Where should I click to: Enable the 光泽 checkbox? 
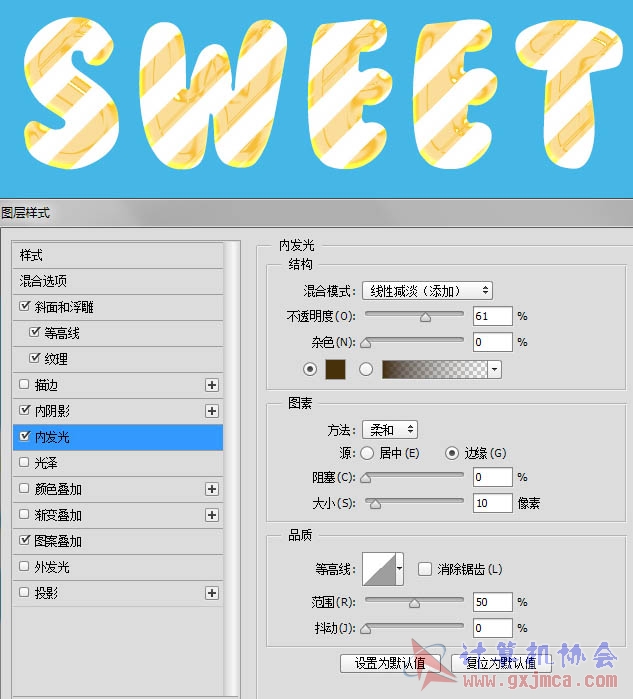25,462
